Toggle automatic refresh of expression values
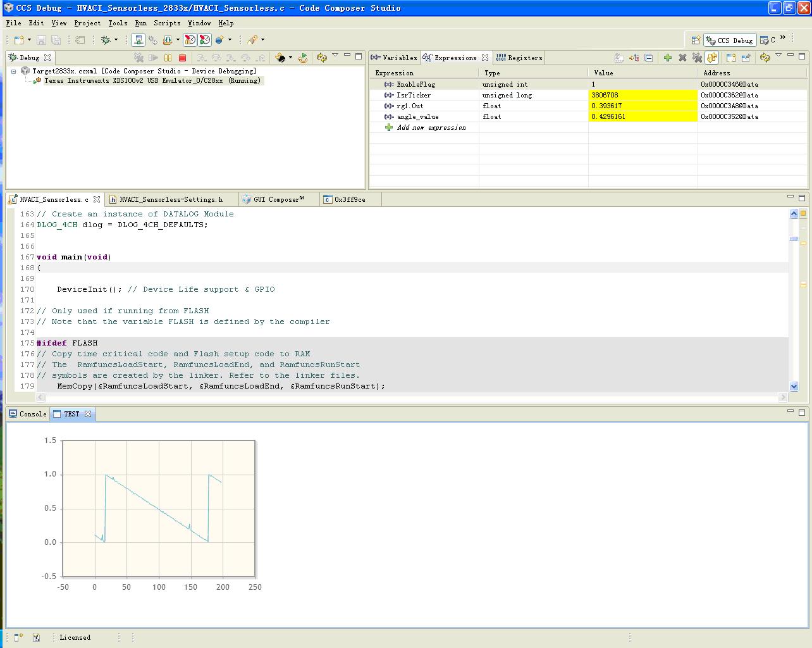Image resolution: width=812 pixels, height=648 pixels. [x=712, y=58]
